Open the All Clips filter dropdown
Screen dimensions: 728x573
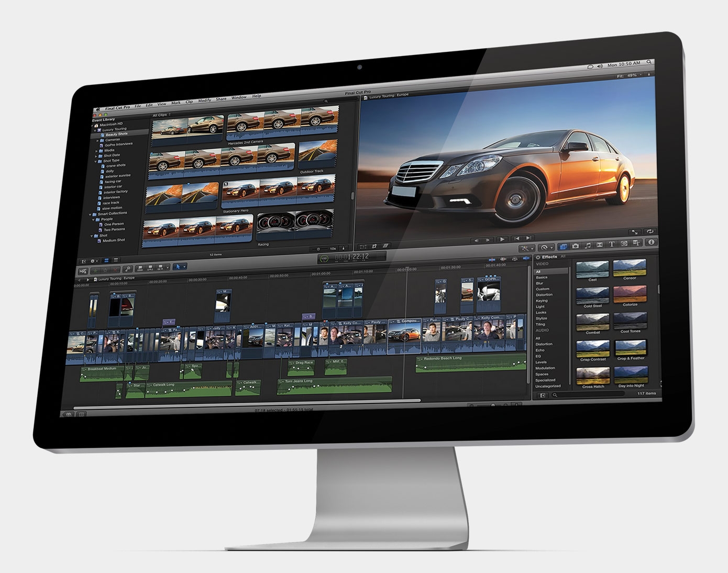162,115
